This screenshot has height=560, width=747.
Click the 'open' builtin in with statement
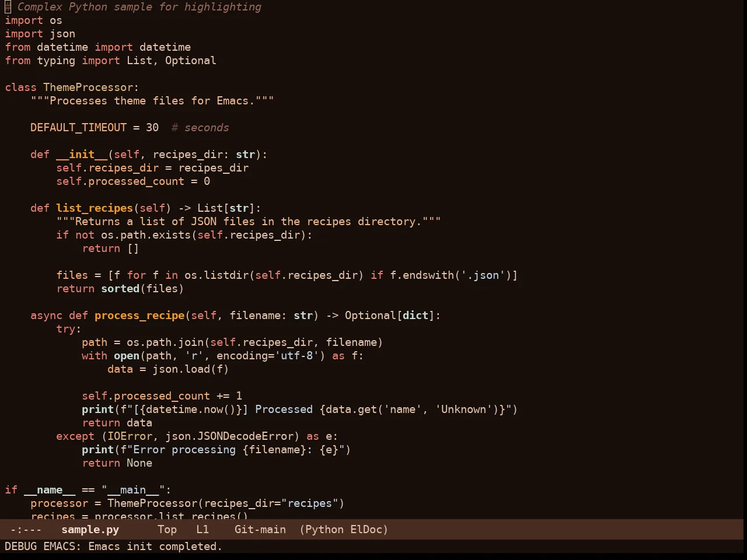point(127,356)
